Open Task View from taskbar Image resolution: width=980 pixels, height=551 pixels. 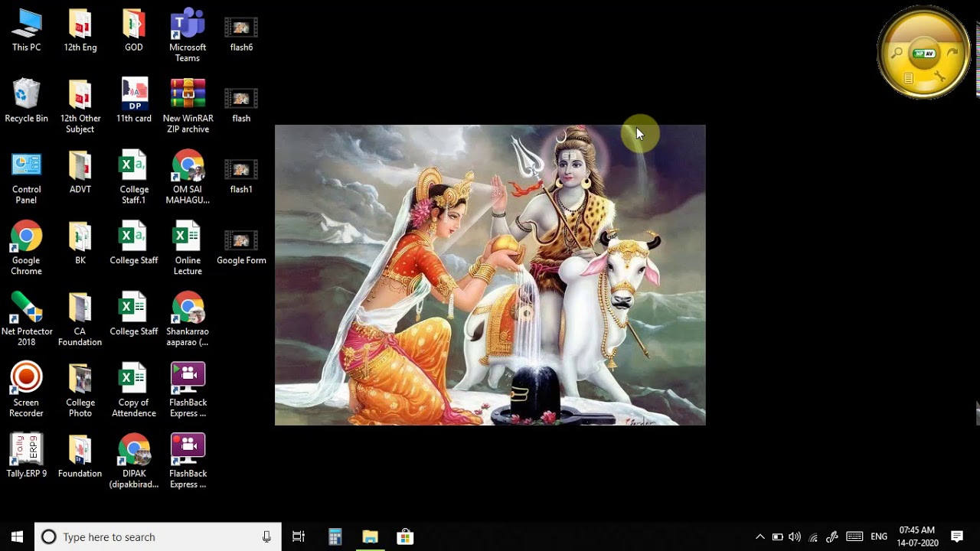coord(299,537)
